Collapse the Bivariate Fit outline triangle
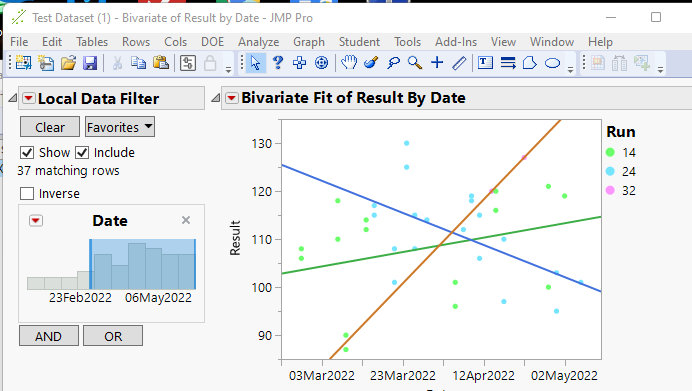 tap(215, 98)
